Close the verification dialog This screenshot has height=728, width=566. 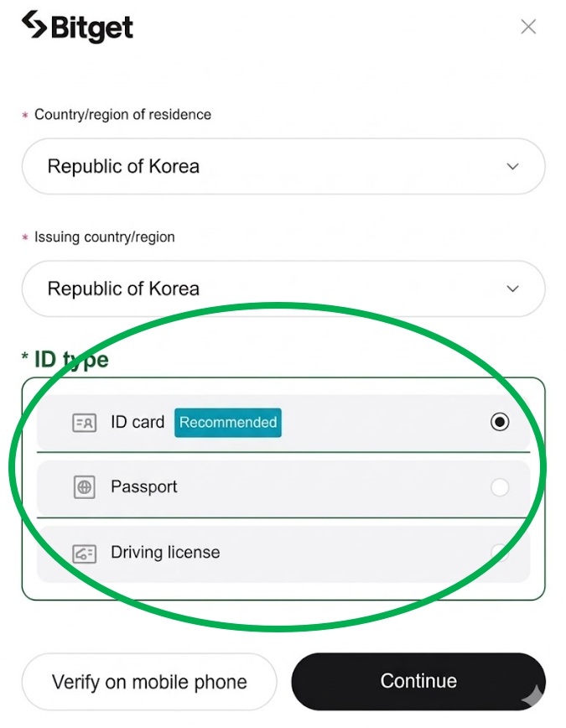click(x=528, y=26)
